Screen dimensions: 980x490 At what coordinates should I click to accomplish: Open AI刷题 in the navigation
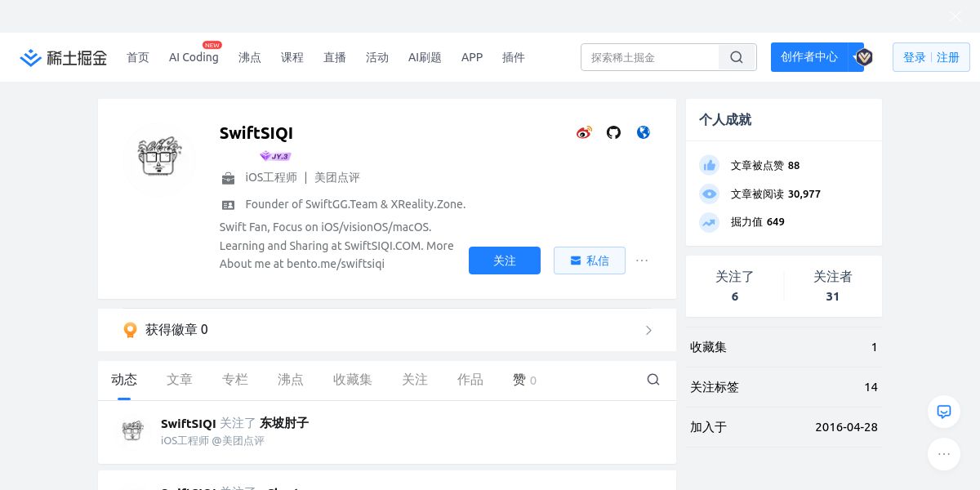pos(425,57)
